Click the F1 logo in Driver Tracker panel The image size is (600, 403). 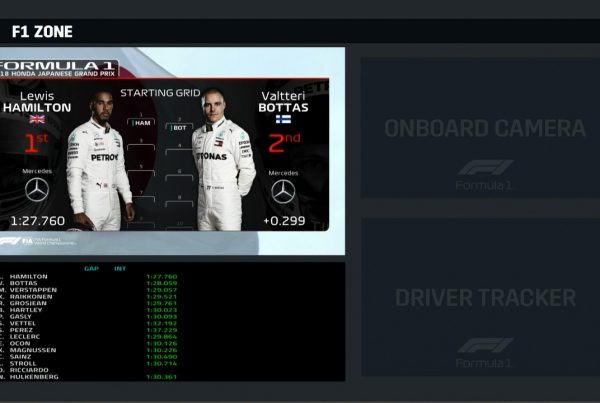tap(485, 345)
